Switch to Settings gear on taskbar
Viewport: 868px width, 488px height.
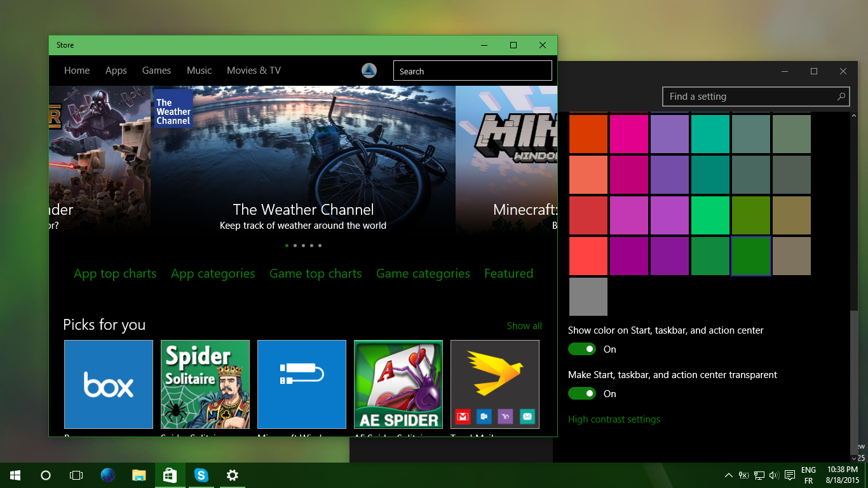(233, 475)
